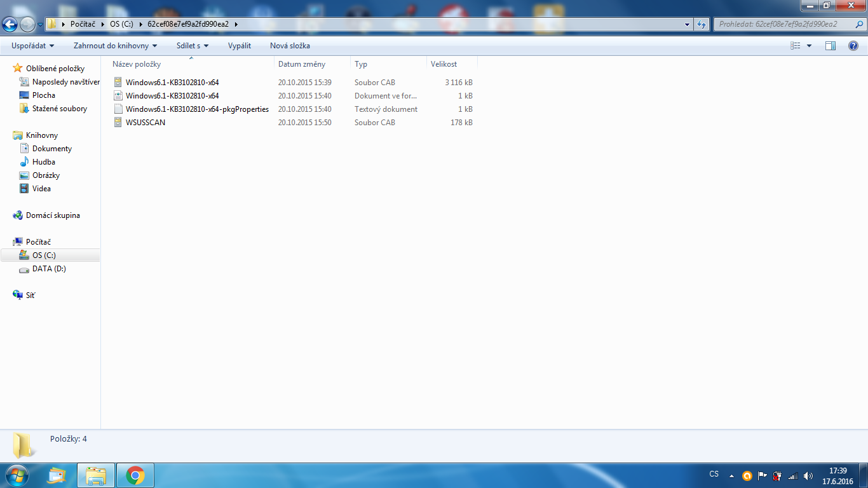Select the Windows6.1-KB3102810-x64-pkgProperties file icon
868x488 pixels.
118,109
